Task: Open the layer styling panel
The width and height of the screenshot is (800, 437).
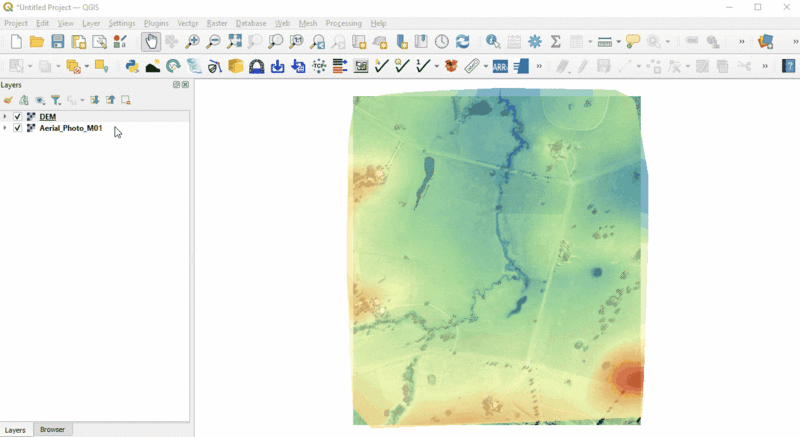Action: [8, 100]
